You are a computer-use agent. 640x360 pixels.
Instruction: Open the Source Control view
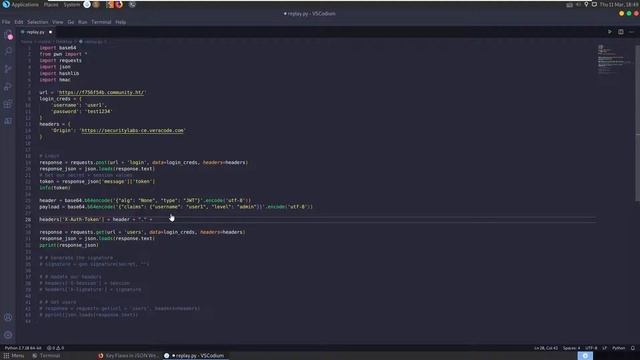[8, 69]
